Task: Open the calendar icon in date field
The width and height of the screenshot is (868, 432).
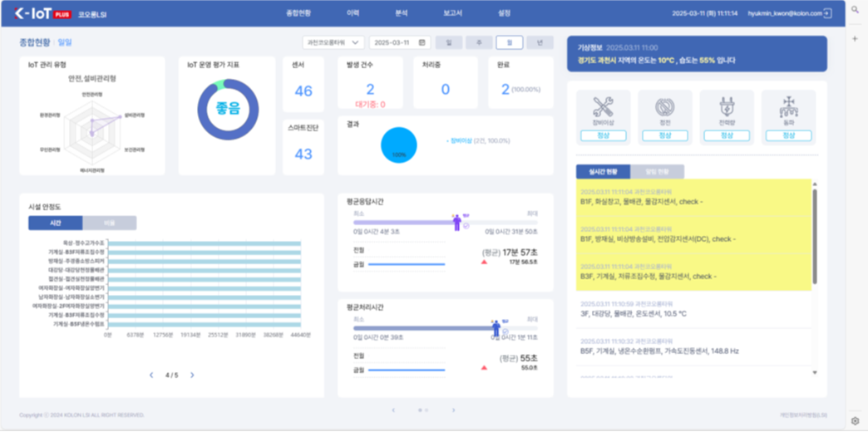Action: click(x=422, y=42)
